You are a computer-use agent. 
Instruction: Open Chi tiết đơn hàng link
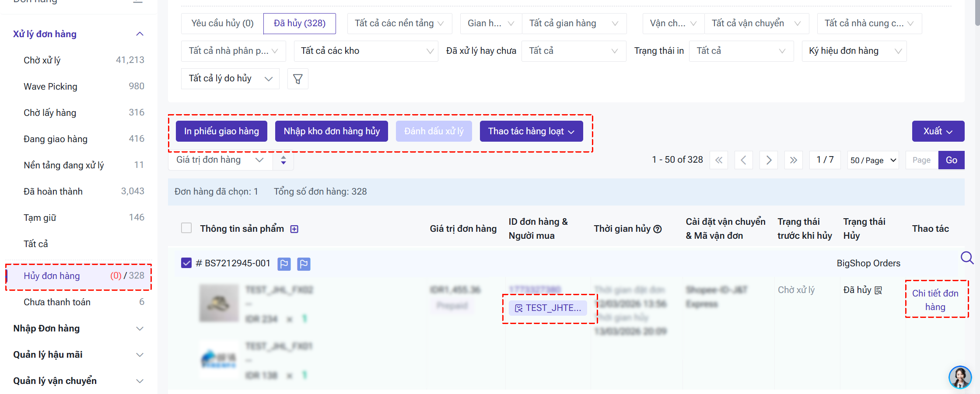935,300
